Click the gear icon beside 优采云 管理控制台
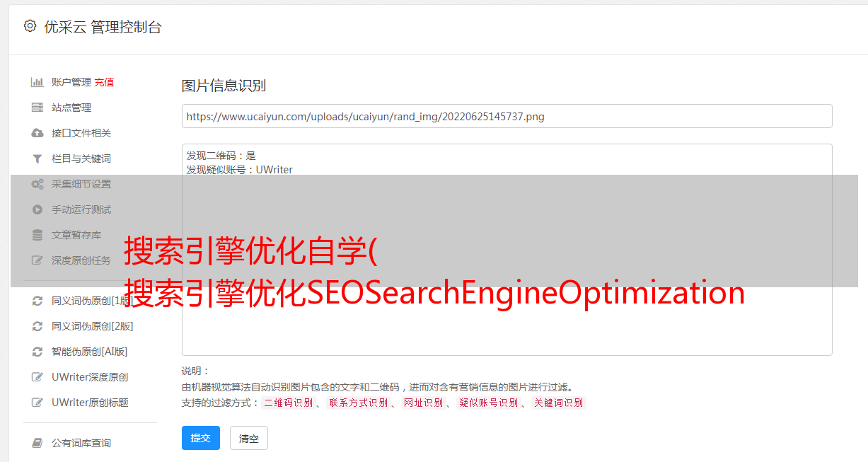The image size is (868, 462). (30, 26)
